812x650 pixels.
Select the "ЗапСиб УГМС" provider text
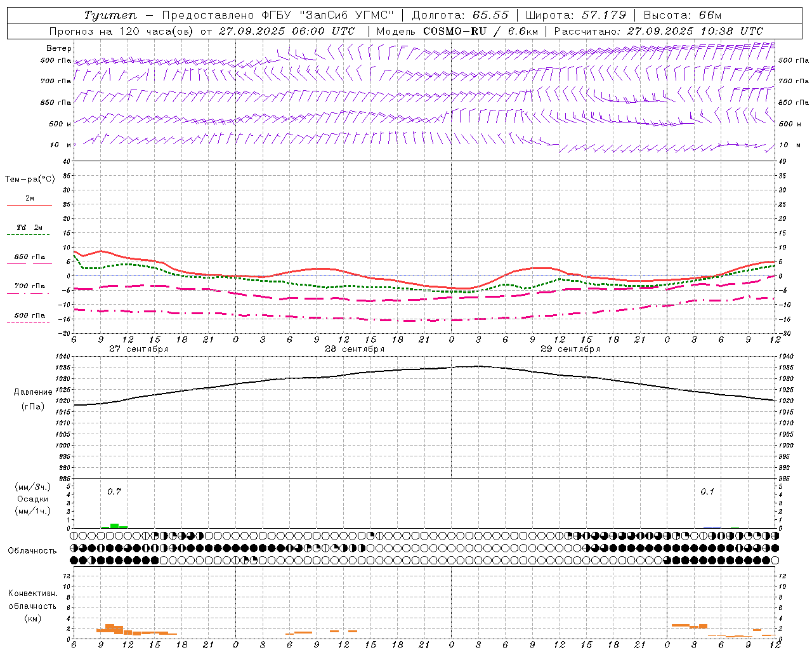pyautogui.click(x=348, y=15)
